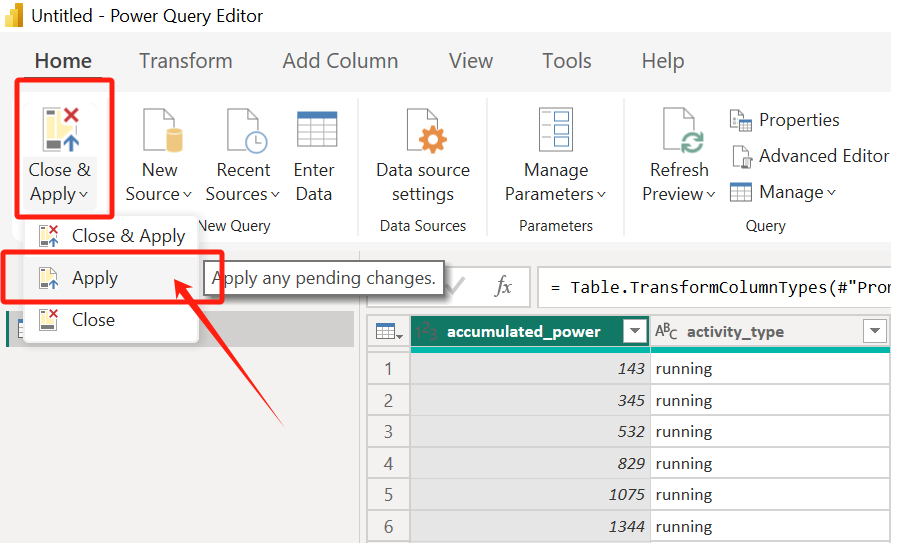Screen dimensions: 898x547
Task: Open the View tab
Action: 471,61
